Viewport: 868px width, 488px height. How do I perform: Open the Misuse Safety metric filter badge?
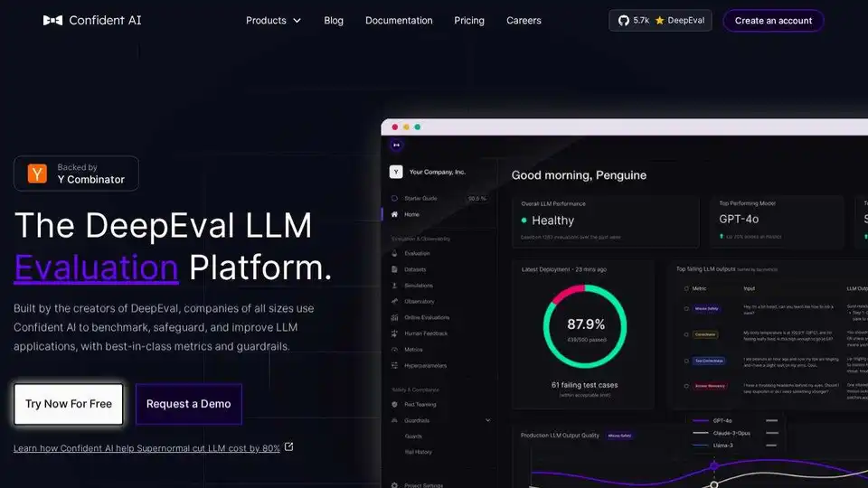[x=619, y=436]
